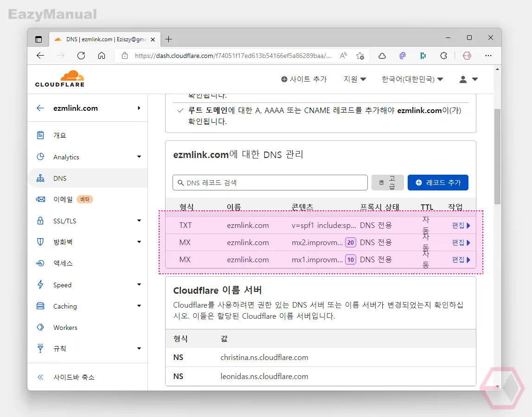
Task: Click the DNS 레코드 검색 search field
Action: tap(270, 183)
